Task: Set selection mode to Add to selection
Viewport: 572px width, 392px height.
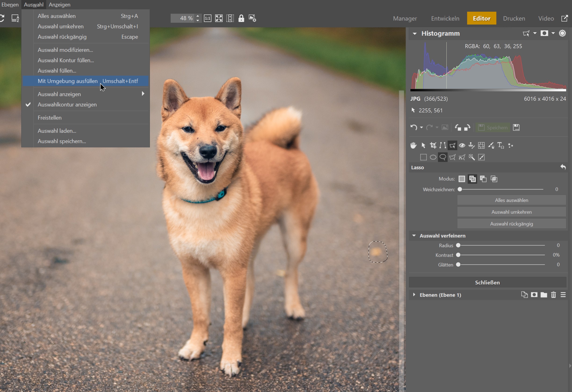Action: pyautogui.click(x=472, y=179)
